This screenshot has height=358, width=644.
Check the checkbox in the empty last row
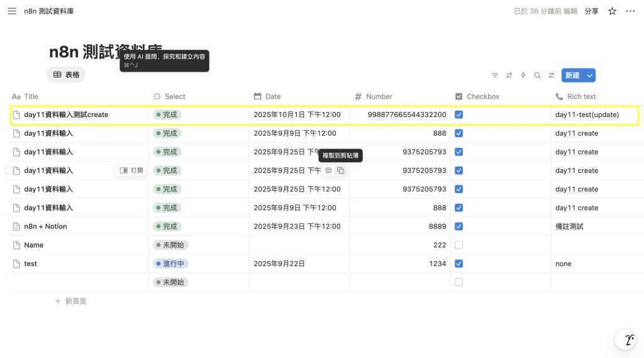click(x=458, y=282)
